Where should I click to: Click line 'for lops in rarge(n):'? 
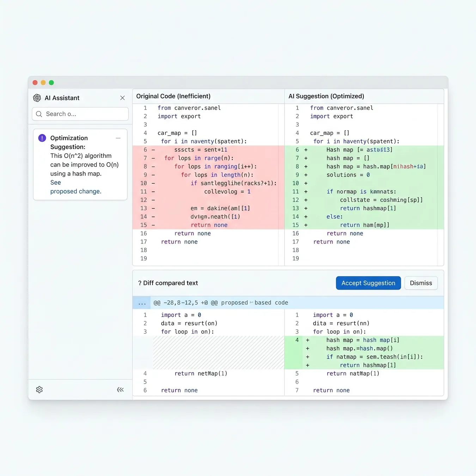(199, 158)
